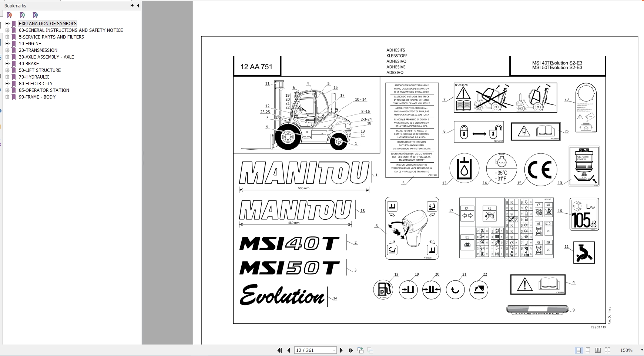Select two-page continuous layout mode

click(x=607, y=350)
